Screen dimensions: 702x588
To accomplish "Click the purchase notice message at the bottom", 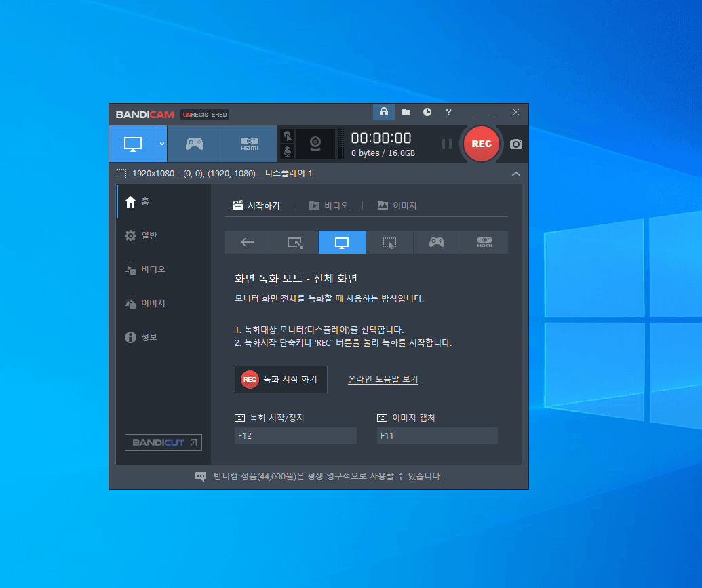I will (328, 476).
